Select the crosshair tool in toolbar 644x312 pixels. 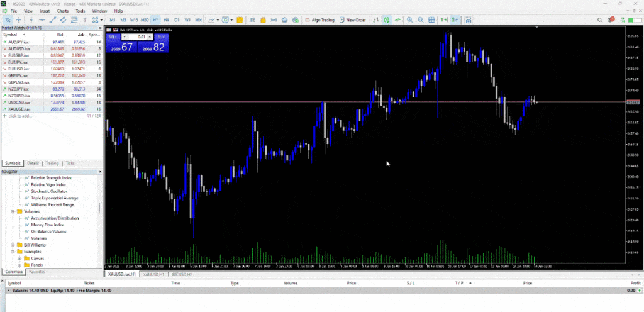click(x=18, y=20)
